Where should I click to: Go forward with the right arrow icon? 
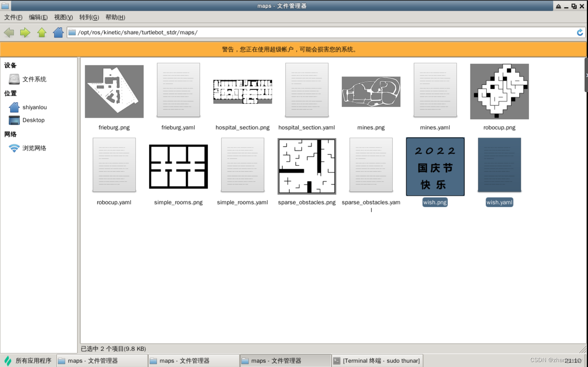pyautogui.click(x=25, y=32)
